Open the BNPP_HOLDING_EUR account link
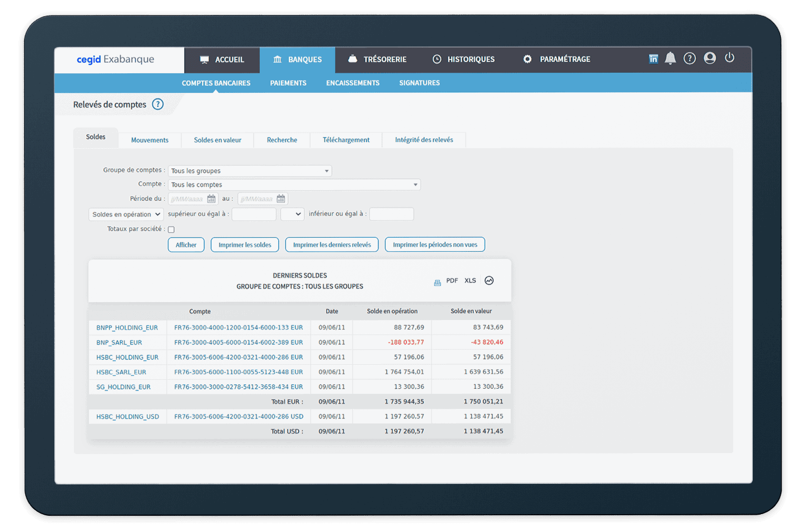Screen dimensions: 806x532 127,328
